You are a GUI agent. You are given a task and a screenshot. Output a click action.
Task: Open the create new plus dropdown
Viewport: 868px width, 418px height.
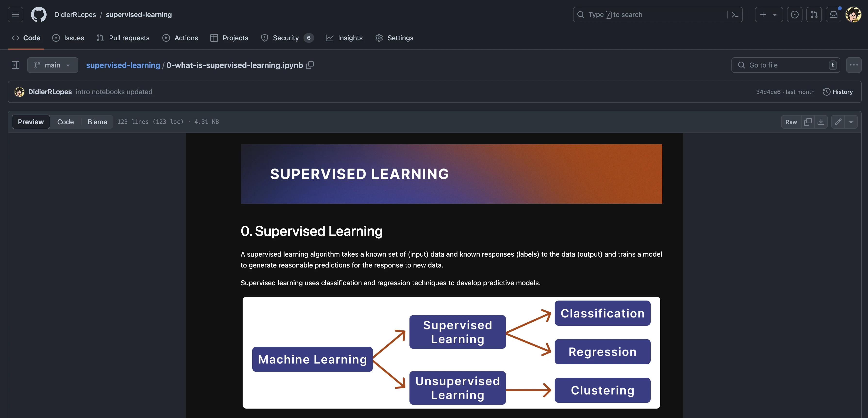pos(768,15)
